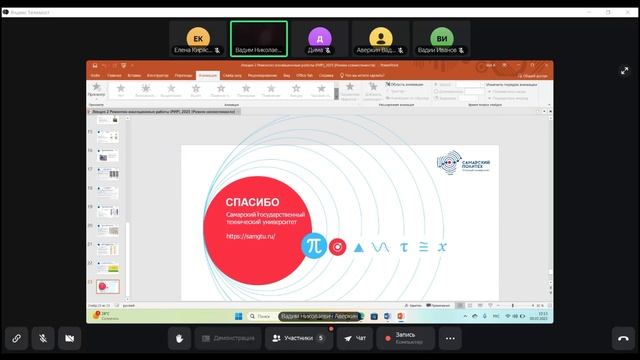Image resolution: width=640 pixels, height=360 pixels.
Task: Select slide 17 thumbnail
Action: (108, 173)
